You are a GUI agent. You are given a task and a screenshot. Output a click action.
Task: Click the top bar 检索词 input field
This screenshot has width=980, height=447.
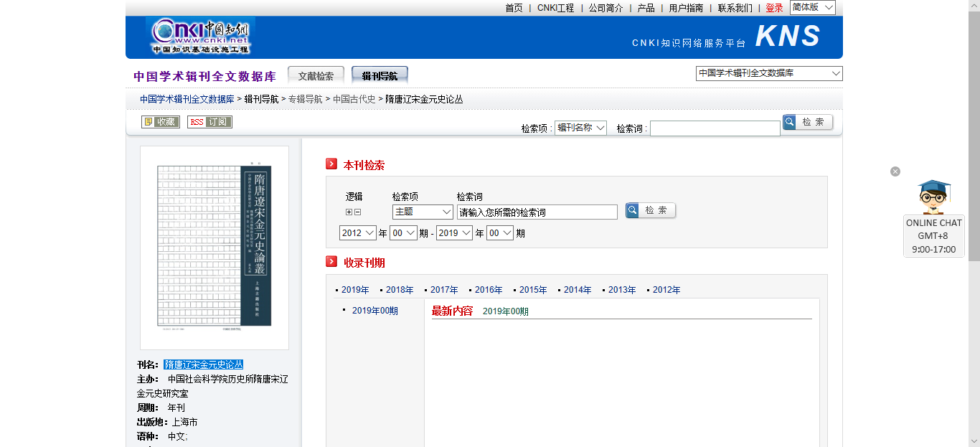[715, 128]
